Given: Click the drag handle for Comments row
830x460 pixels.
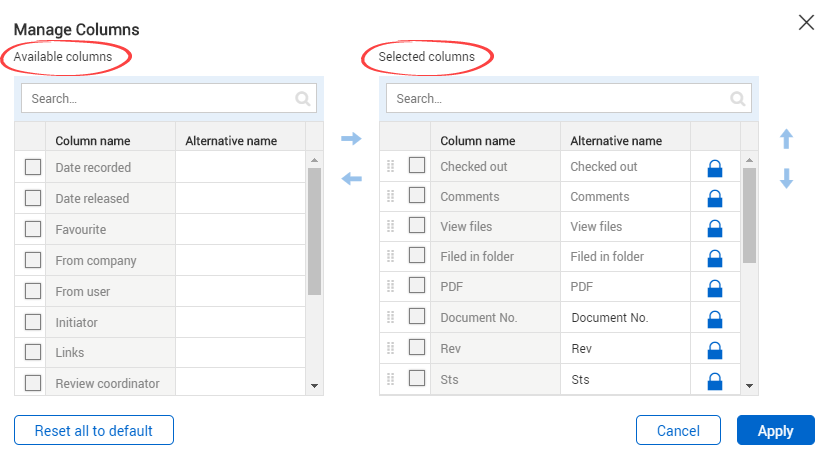Looking at the screenshot, I should (391, 196).
